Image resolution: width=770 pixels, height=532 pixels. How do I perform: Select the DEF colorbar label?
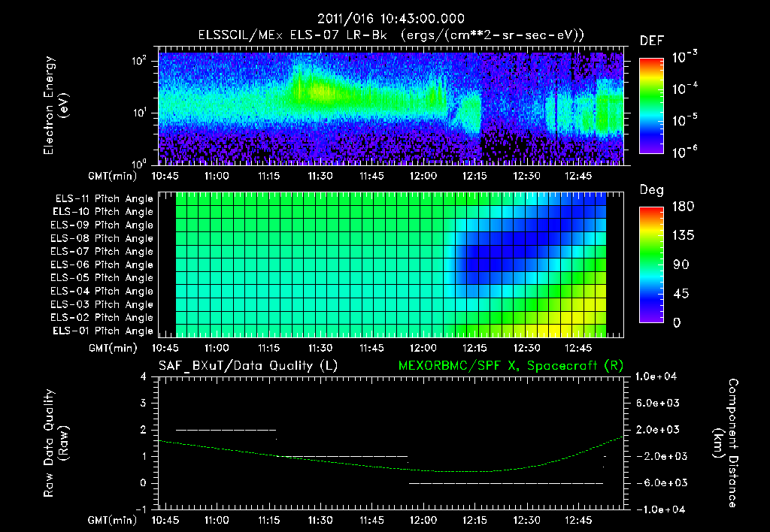[652, 41]
